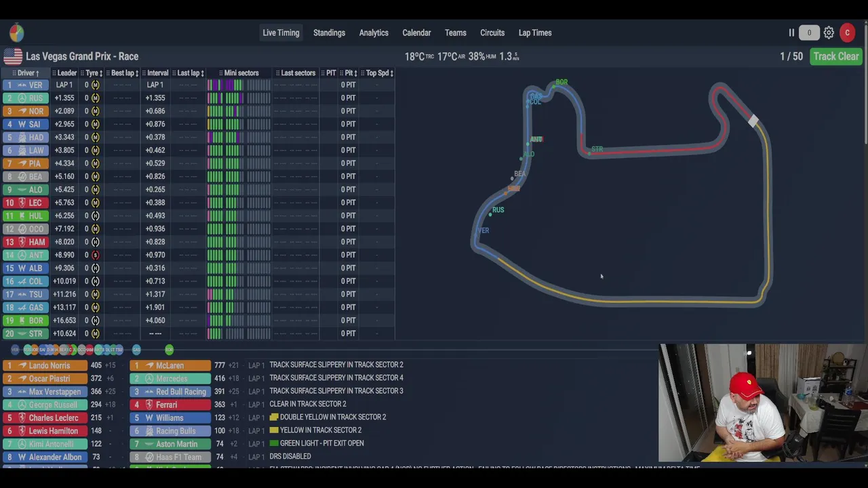Viewport: 868px width, 488px height.
Task: Click the Leader column header
Action: pos(64,73)
